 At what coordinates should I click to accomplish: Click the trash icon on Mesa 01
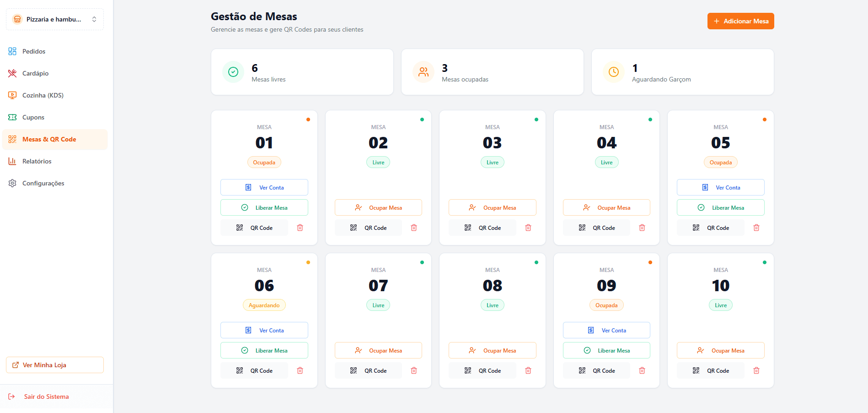(300, 228)
